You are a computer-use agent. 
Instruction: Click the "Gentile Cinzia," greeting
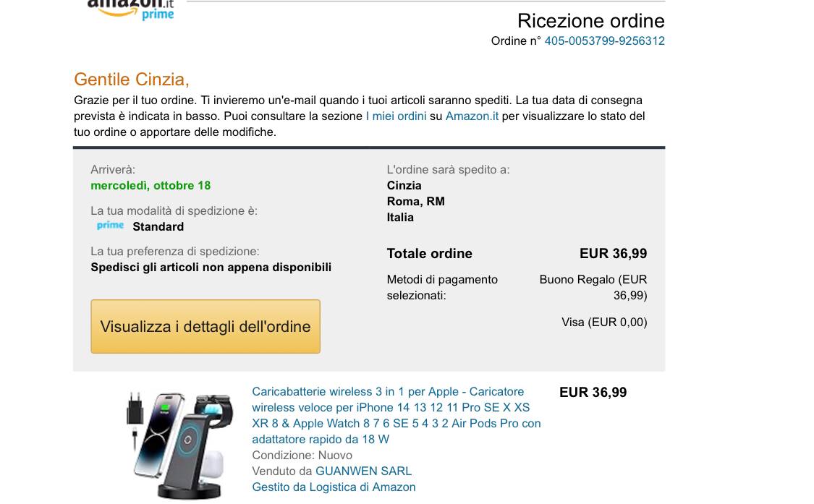(x=132, y=80)
